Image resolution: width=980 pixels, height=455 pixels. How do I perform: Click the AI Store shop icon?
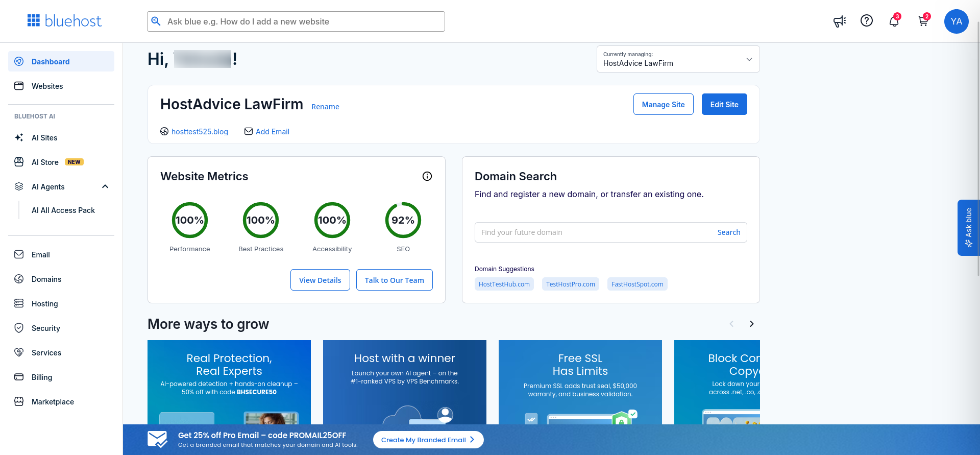pyautogui.click(x=19, y=162)
